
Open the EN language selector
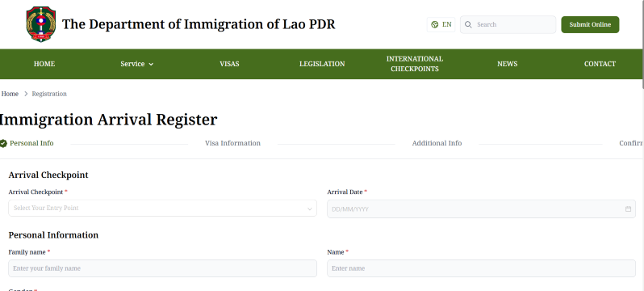[441, 25]
